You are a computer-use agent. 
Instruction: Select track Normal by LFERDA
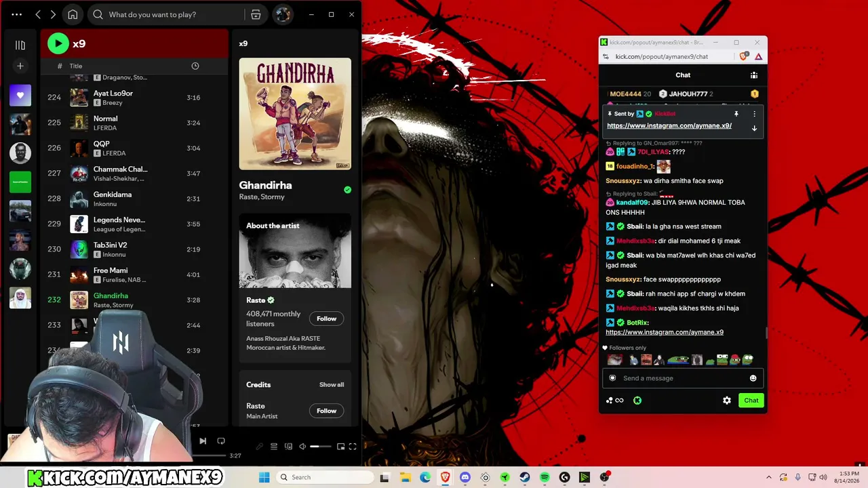134,123
